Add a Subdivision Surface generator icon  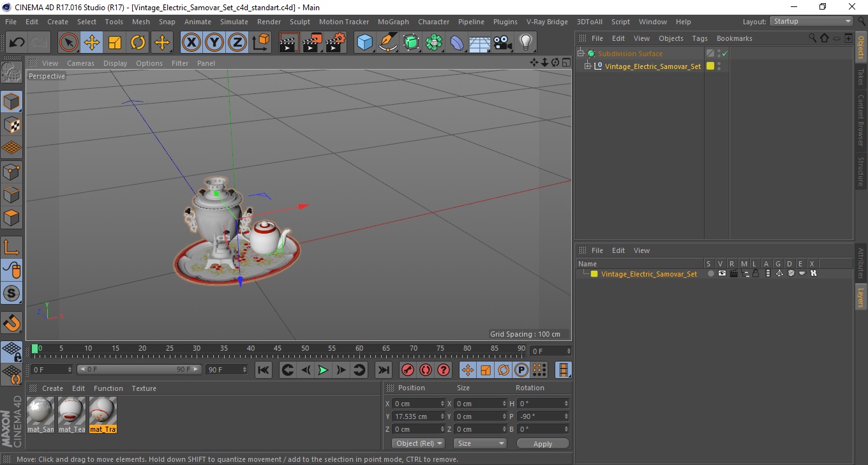(x=411, y=43)
